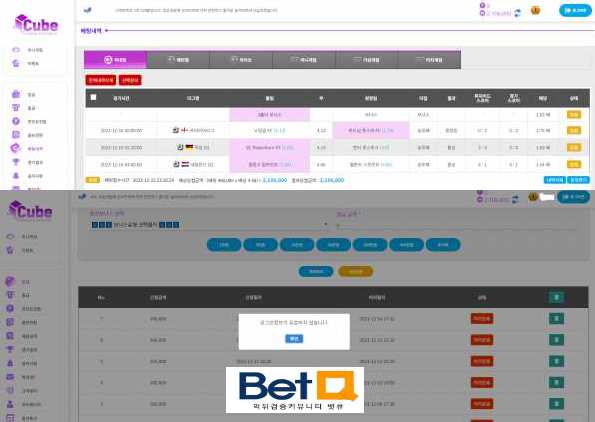The height and width of the screenshot is (422, 595).
Task: Click the eye icon in the lower sidebar
Action: coord(10,236)
